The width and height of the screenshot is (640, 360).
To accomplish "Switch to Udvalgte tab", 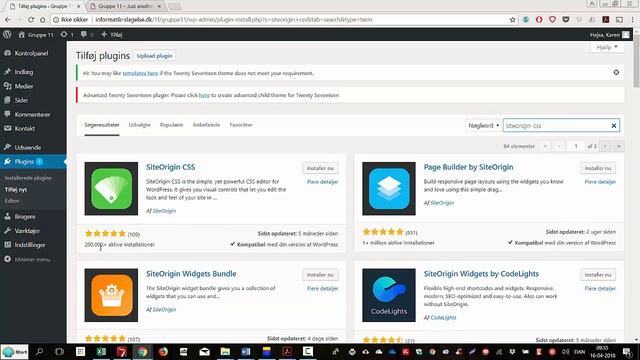I will tap(139, 125).
